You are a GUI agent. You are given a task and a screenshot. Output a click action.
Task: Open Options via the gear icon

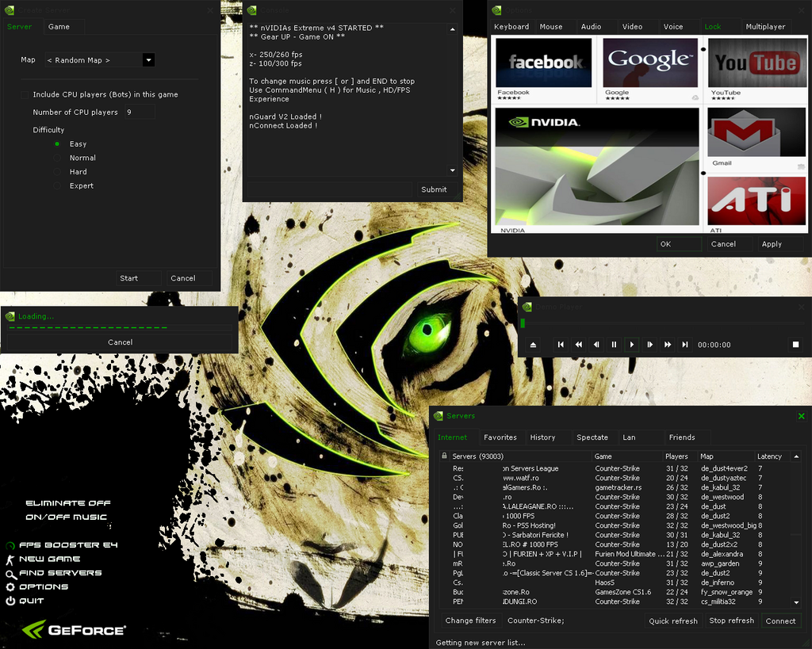click(x=10, y=587)
